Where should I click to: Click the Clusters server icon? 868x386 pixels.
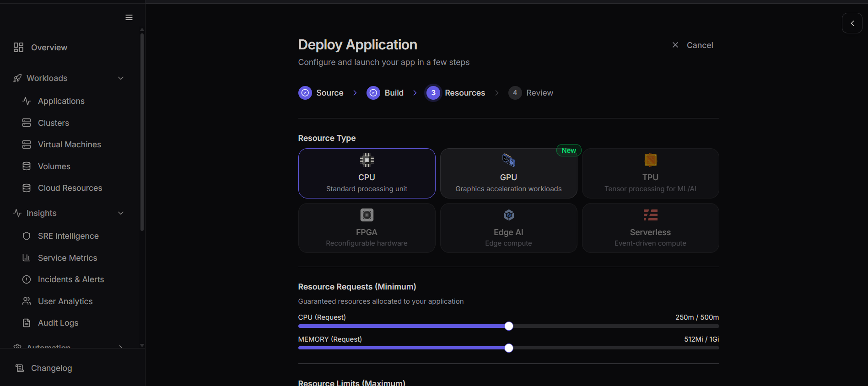[x=27, y=123]
